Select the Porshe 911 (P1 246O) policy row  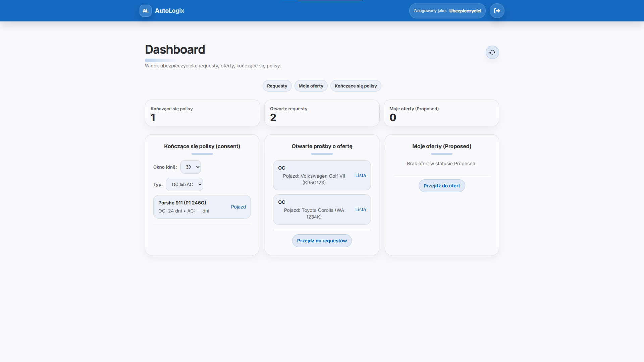tap(202, 207)
